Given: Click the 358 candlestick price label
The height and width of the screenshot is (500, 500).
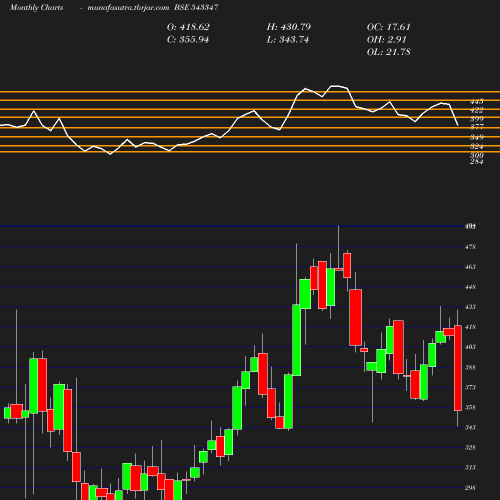Looking at the screenshot, I should click(x=470, y=408).
